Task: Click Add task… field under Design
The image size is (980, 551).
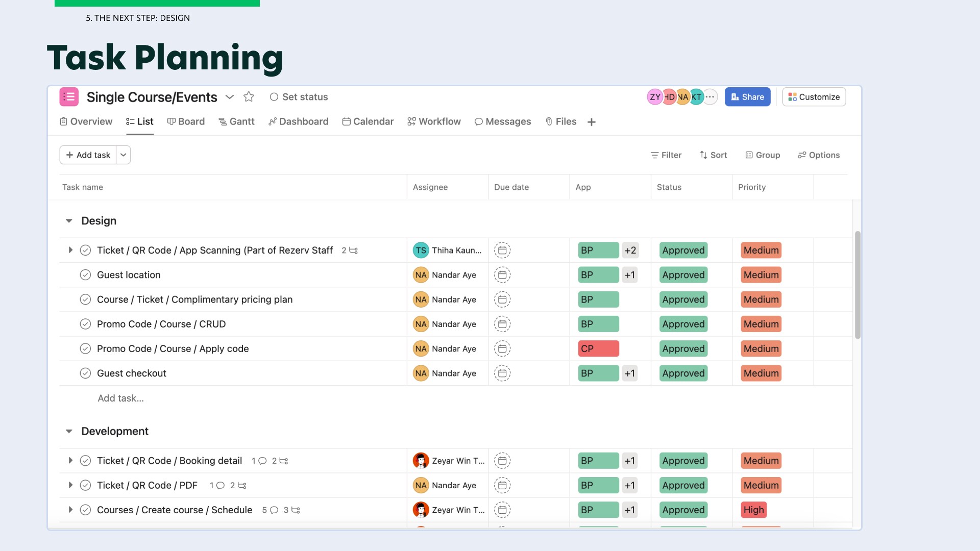Action: [121, 398]
